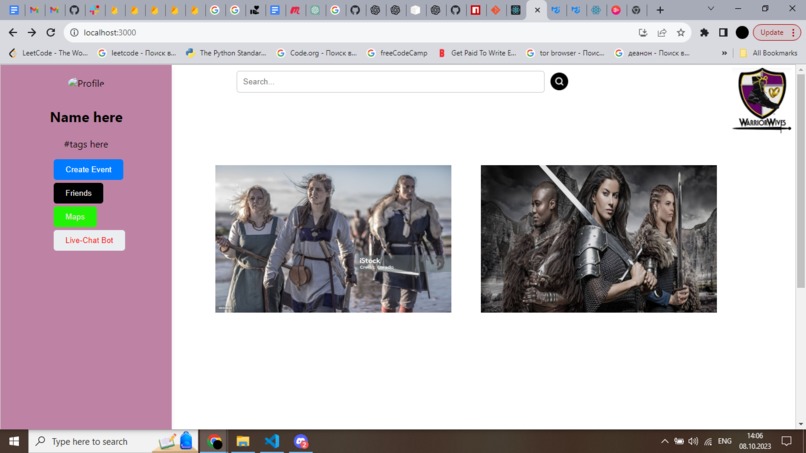Image resolution: width=806 pixels, height=453 pixels.
Task: Open the freeCodeCamp bookmark
Action: point(397,53)
